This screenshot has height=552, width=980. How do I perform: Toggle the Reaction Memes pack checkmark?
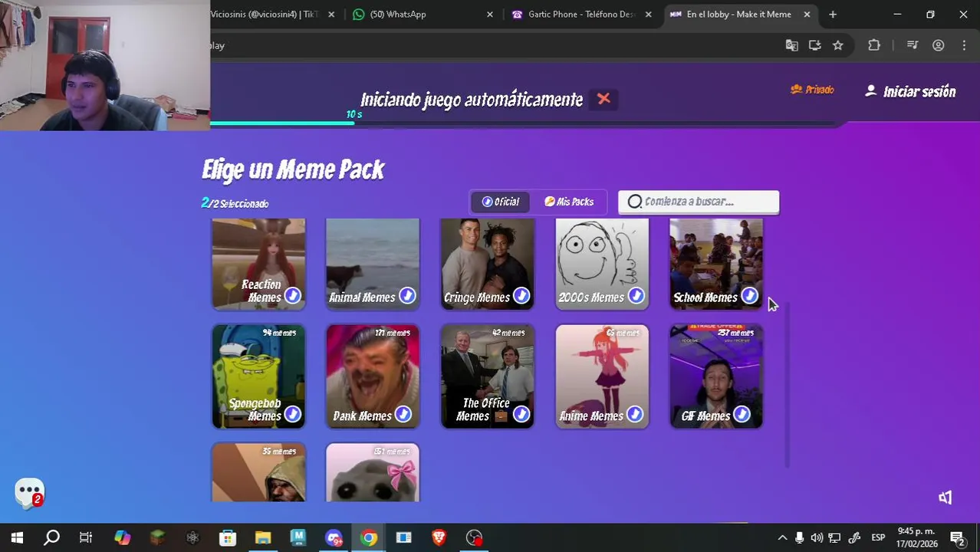pos(292,296)
